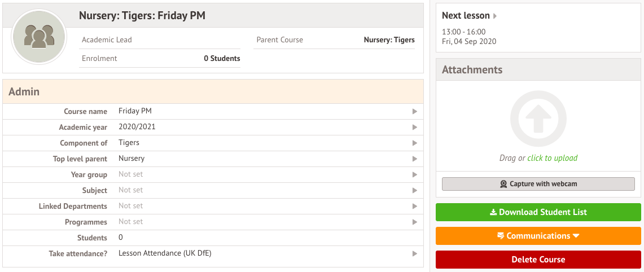Click arrow icon next to Next lesson

tap(495, 16)
